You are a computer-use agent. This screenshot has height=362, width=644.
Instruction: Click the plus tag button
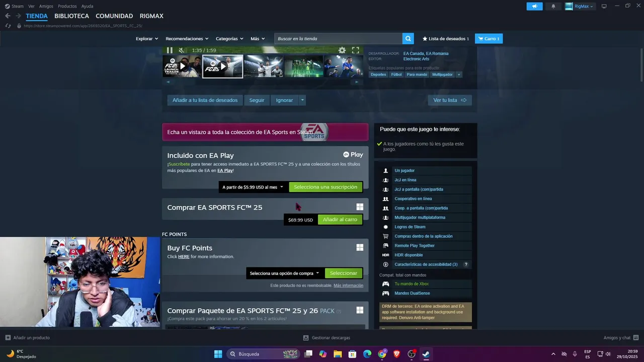(458, 74)
